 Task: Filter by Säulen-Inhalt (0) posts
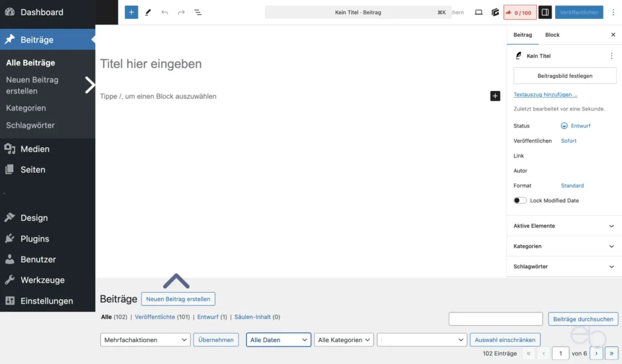[x=257, y=317]
